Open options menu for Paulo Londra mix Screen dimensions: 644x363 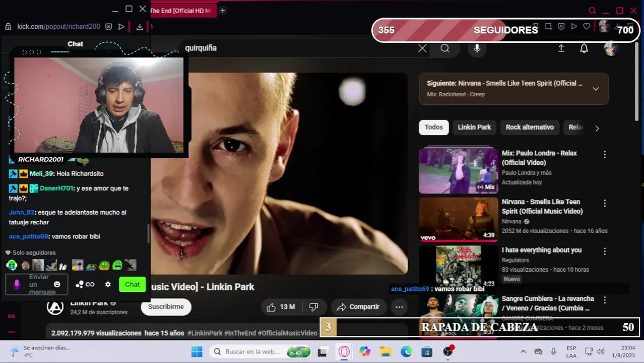point(605,154)
